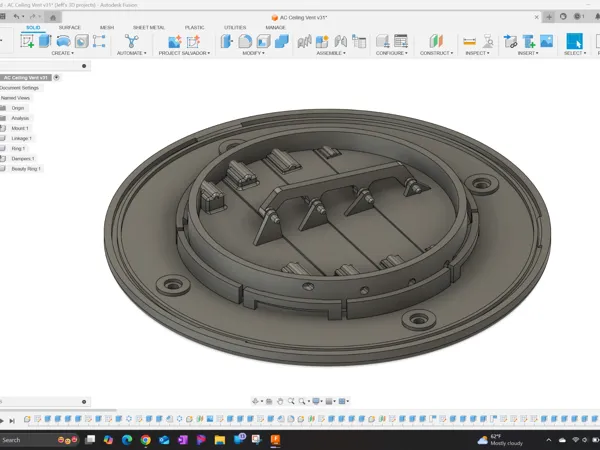
Task: Open the Automate tool icon
Action: click(131, 41)
